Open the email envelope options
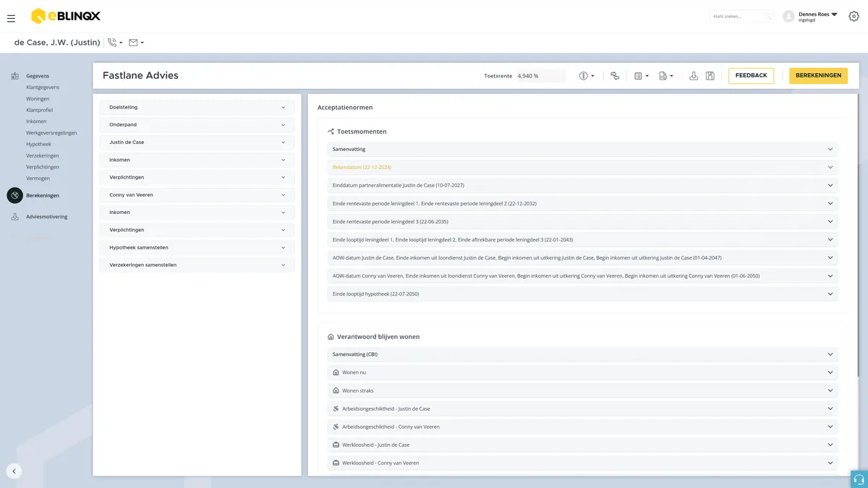The width and height of the screenshot is (868, 488). click(x=136, y=43)
